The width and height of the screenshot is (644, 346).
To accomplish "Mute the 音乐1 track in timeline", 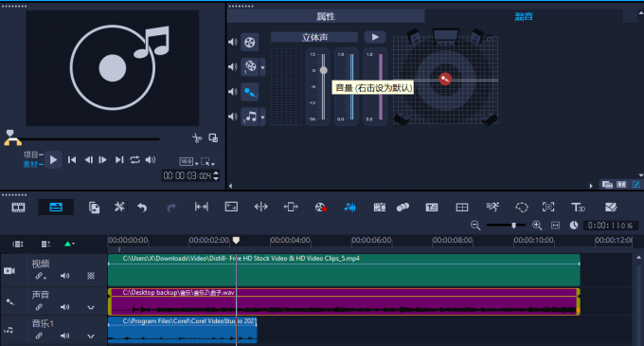I will click(x=65, y=336).
